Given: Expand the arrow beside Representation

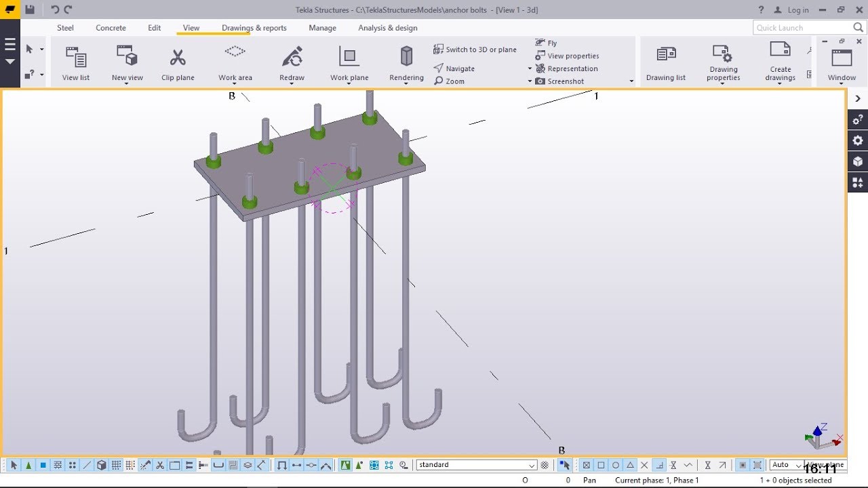Looking at the screenshot, I should 530,68.
